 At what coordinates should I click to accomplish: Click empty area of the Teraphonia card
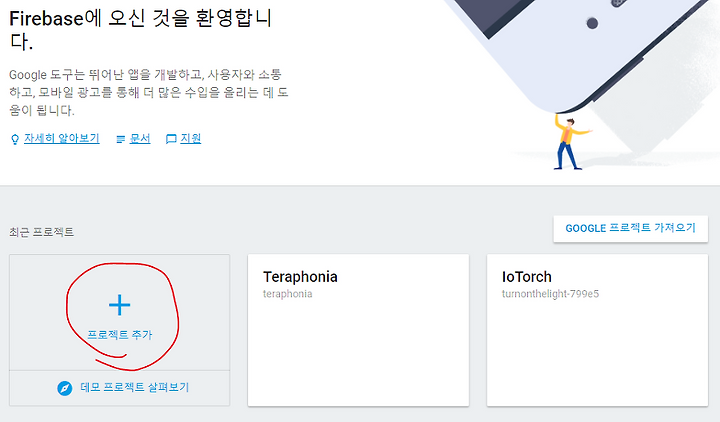tap(358, 354)
